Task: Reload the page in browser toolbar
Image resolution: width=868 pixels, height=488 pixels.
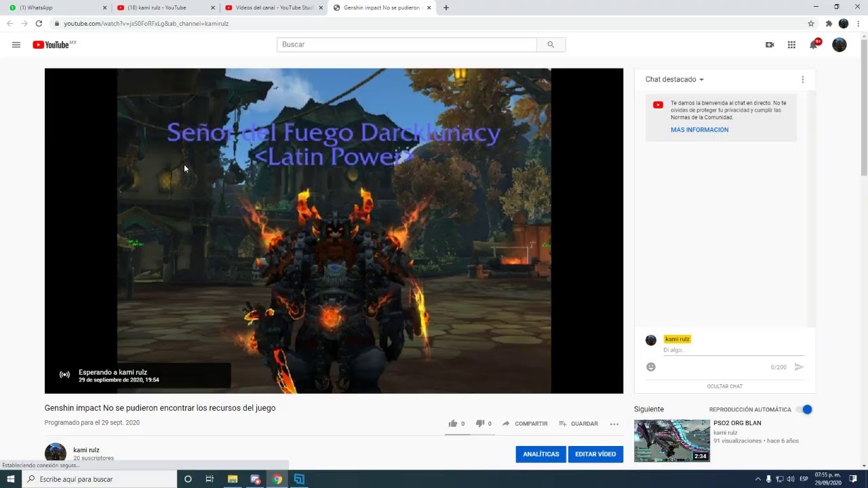Action: point(39,23)
